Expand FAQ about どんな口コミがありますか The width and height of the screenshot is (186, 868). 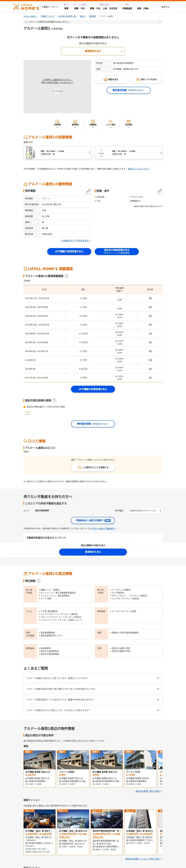[x=93, y=710]
